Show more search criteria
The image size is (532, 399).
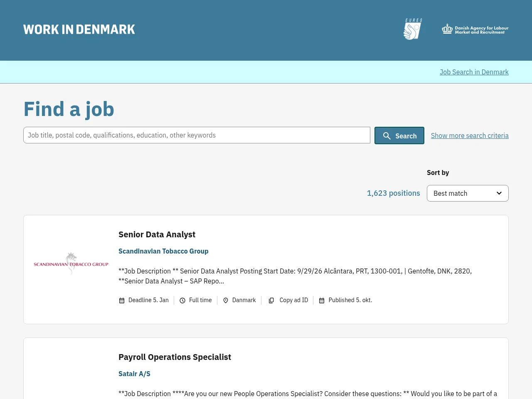[470, 135]
